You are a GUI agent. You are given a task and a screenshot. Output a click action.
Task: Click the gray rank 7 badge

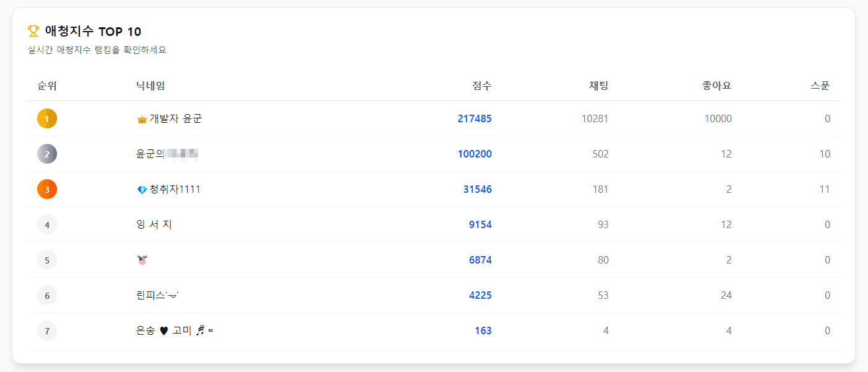(x=47, y=330)
